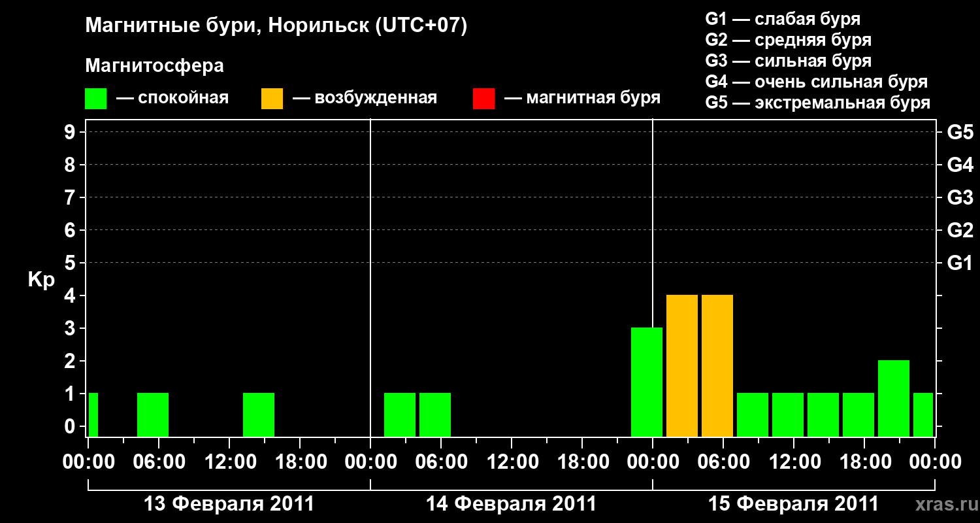Click the green bar near 06:00 on 13 February
The image size is (980, 523).
(x=153, y=414)
